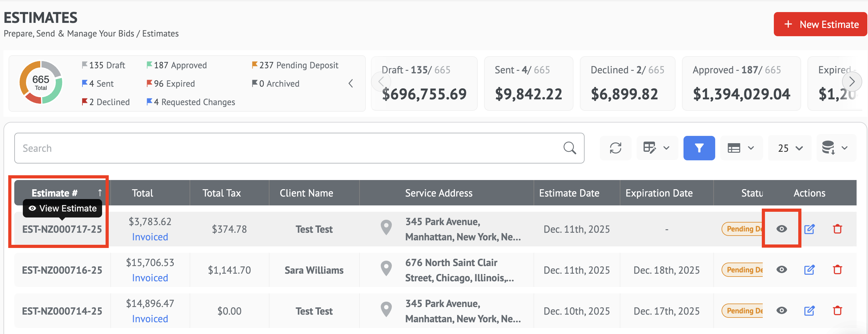Edit estimate EST-NZ000716-25 with pencil icon
Screen dimensions: 868x334
point(809,270)
